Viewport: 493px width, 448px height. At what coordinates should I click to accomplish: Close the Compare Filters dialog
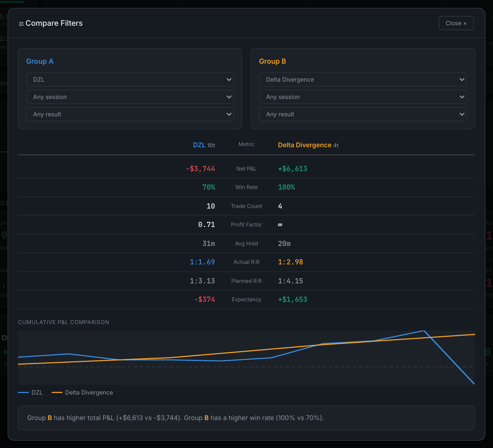[456, 23]
